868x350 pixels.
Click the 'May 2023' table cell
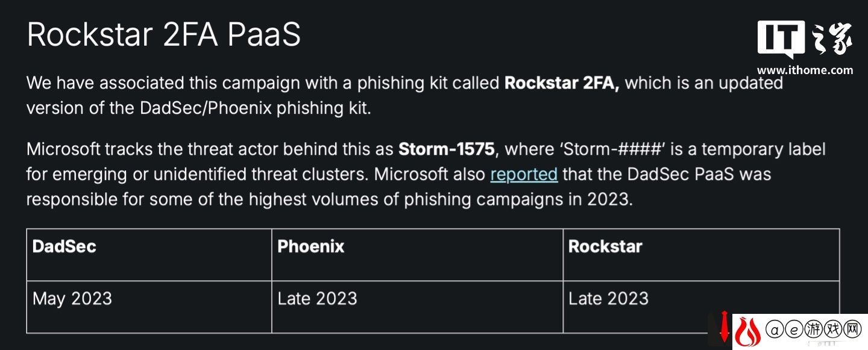[x=72, y=299]
